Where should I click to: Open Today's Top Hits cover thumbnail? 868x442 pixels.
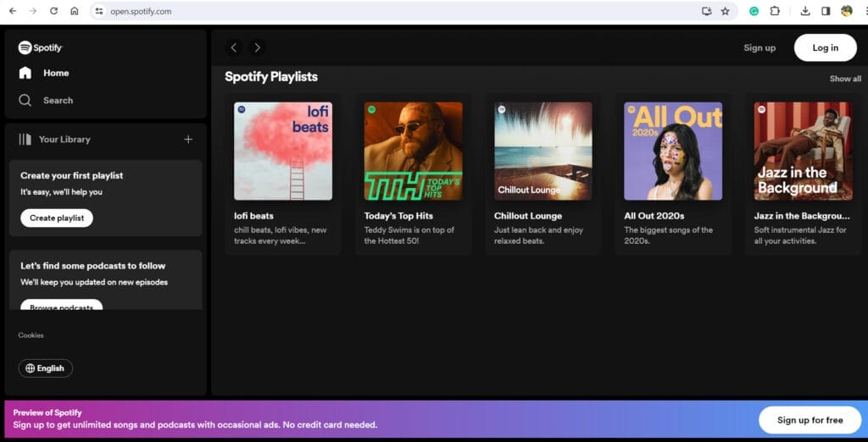[x=413, y=151]
